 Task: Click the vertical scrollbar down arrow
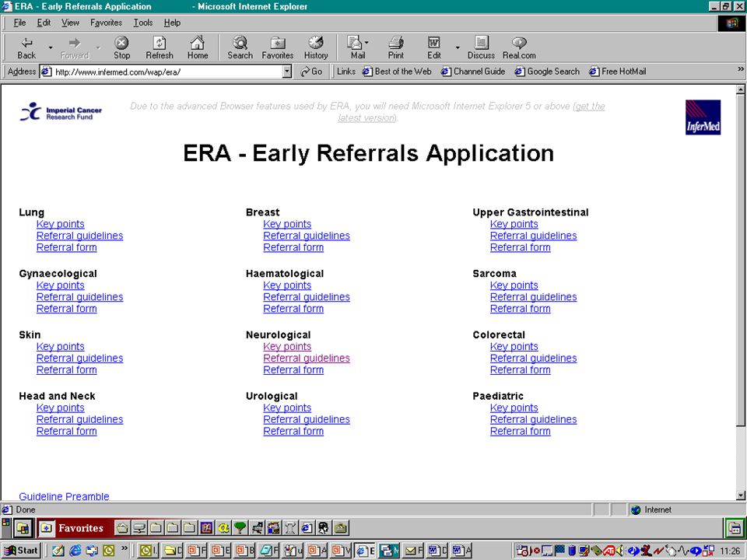click(x=741, y=495)
